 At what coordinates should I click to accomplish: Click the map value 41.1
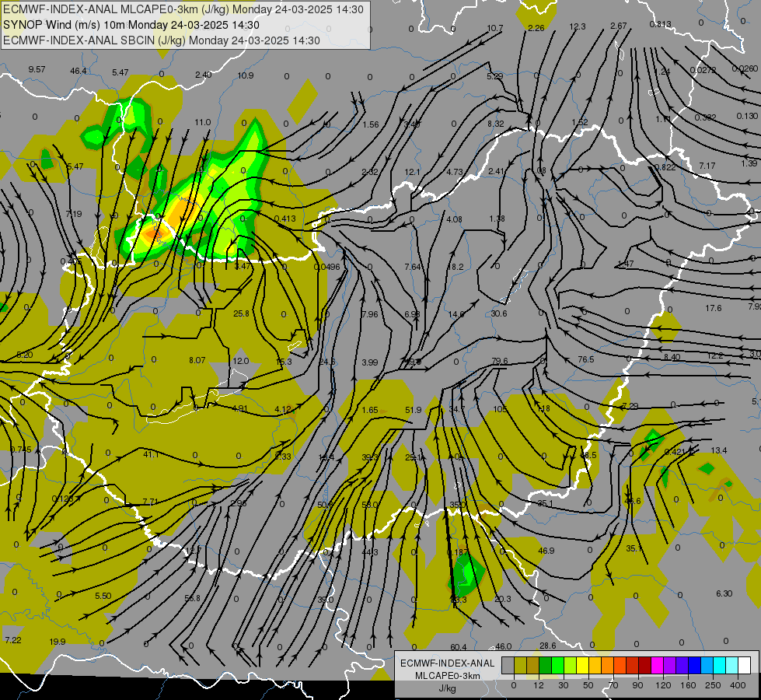pyautogui.click(x=151, y=455)
